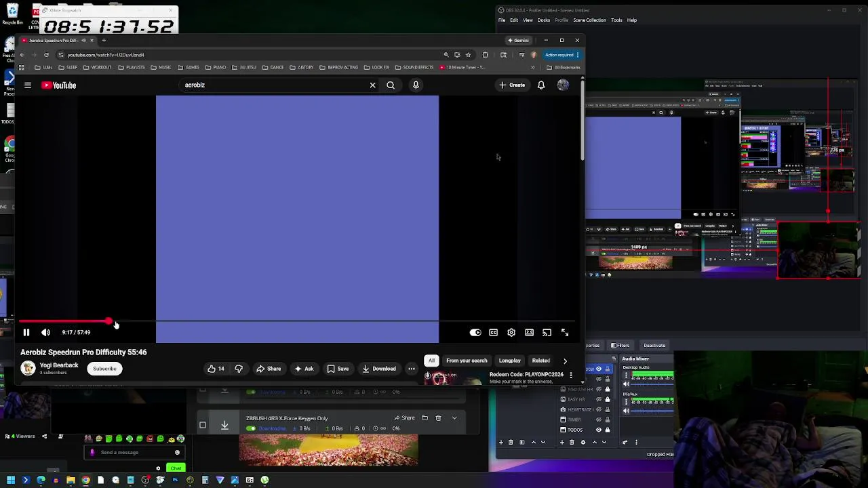Open the OBS File menu
Screen dimensions: 868x488
502,20
